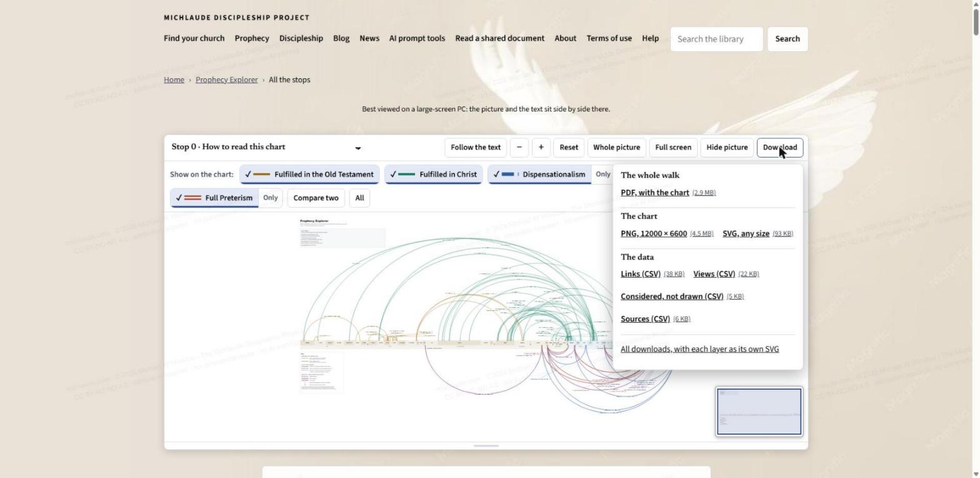The width and height of the screenshot is (980, 478).
Task: Show the Whole picture
Action: tap(616, 148)
